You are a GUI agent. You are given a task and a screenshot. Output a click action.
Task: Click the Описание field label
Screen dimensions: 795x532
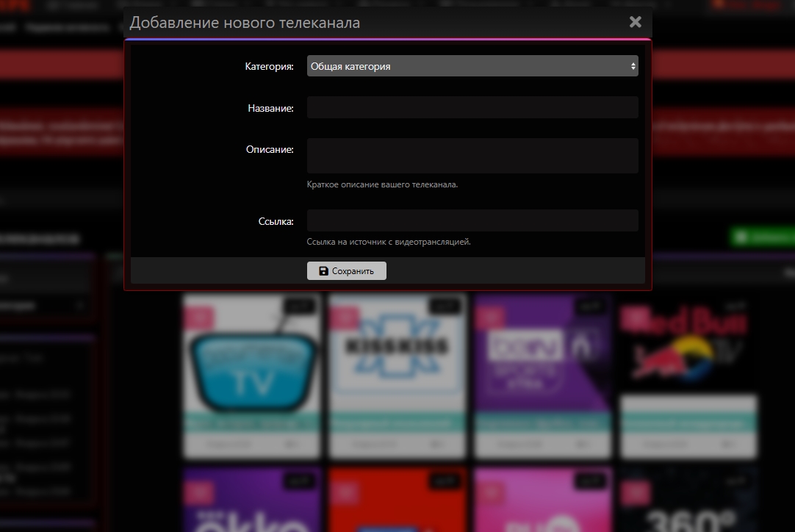[270, 149]
